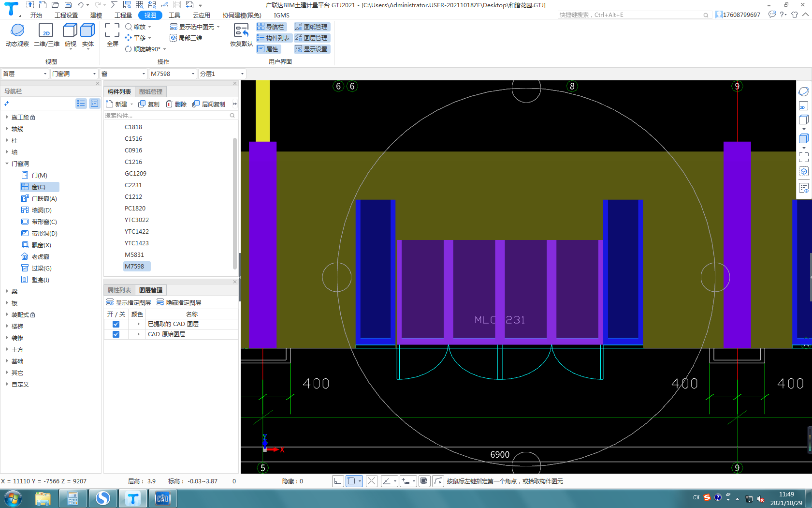Click the 删除 delete component icon
The width and height of the screenshot is (812, 508).
click(x=169, y=104)
